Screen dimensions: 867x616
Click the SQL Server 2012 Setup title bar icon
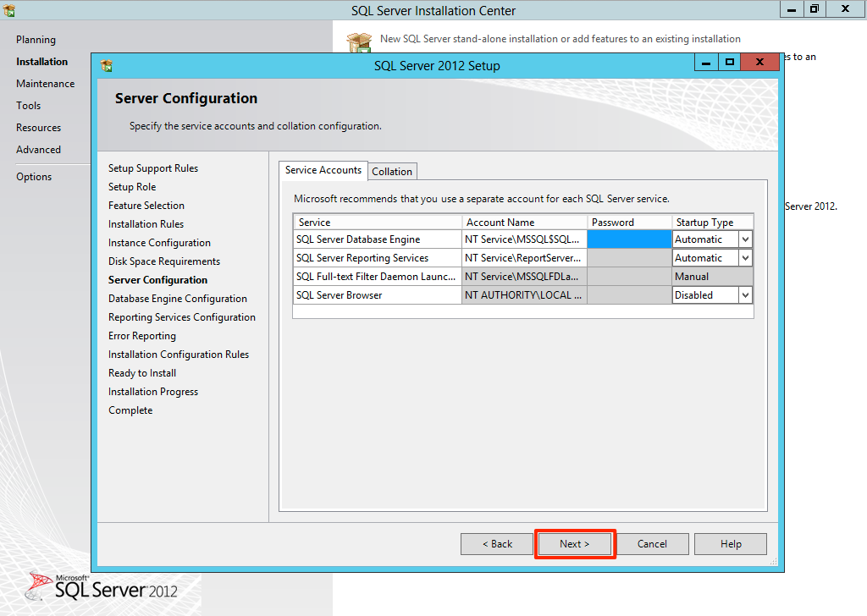pyautogui.click(x=106, y=66)
